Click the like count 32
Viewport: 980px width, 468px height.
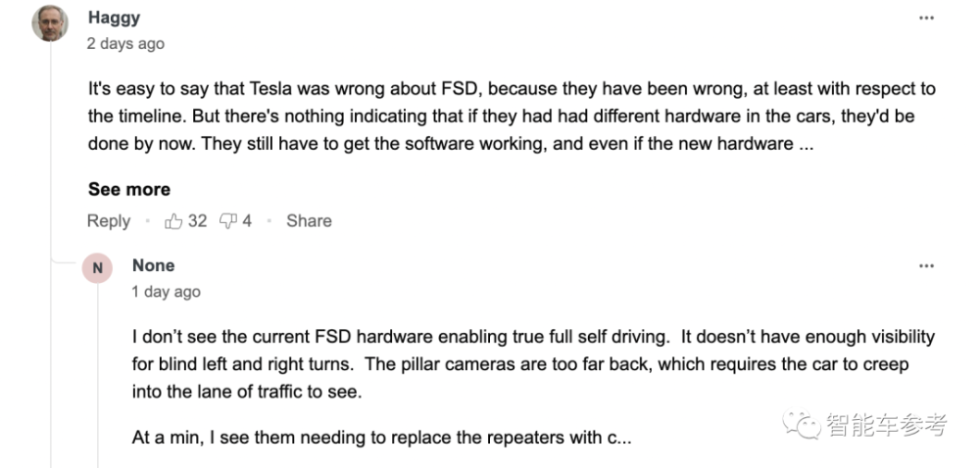198,221
